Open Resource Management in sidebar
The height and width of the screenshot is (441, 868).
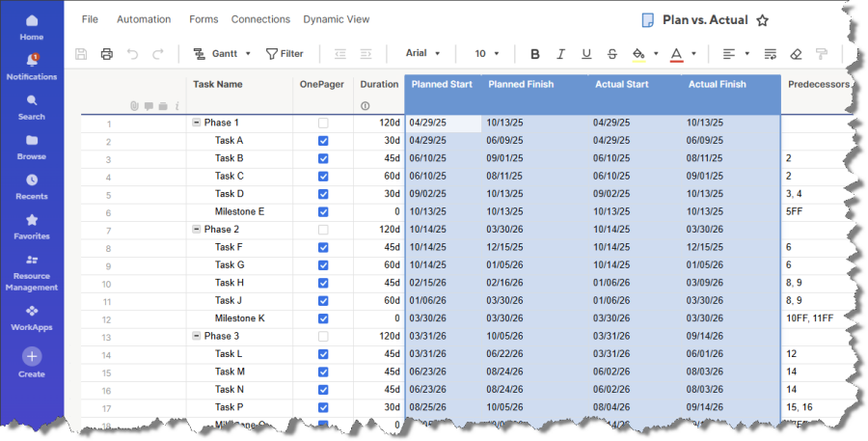pos(32,273)
